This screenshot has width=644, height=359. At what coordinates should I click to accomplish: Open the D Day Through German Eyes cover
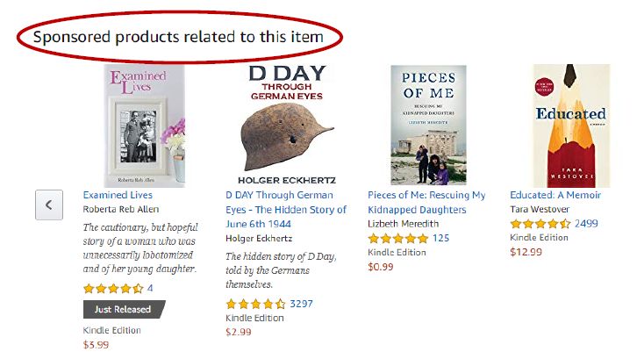[287, 125]
